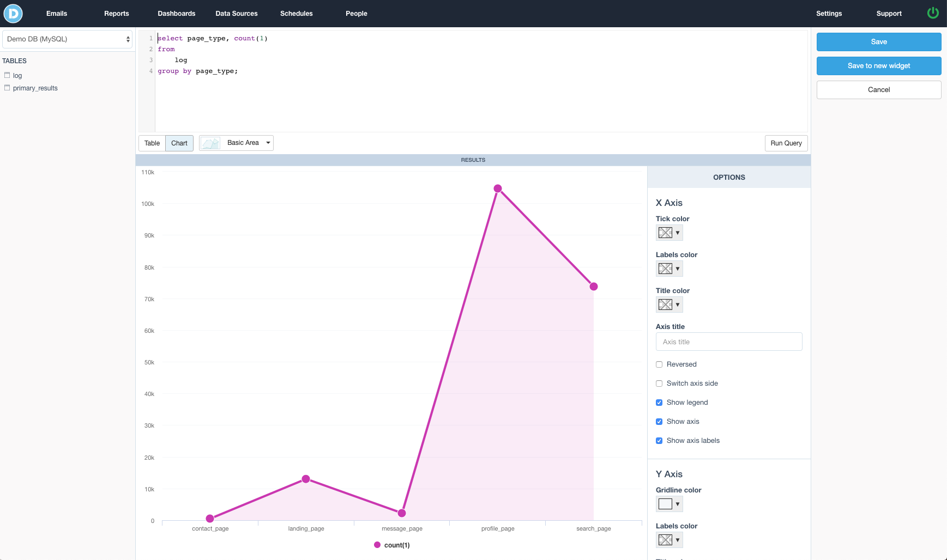Viewport: 947px width, 560px height.
Task: Open the Basic Area chart type dropdown
Action: click(x=267, y=143)
